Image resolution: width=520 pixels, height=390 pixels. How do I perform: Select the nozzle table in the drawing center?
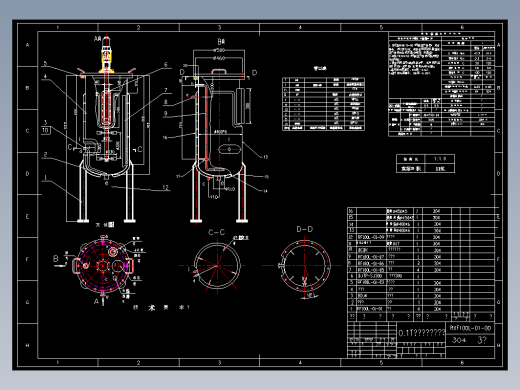point(323,104)
